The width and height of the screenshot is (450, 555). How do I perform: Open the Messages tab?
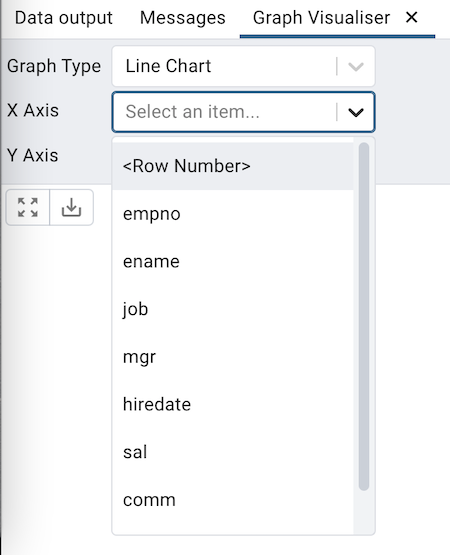183,18
